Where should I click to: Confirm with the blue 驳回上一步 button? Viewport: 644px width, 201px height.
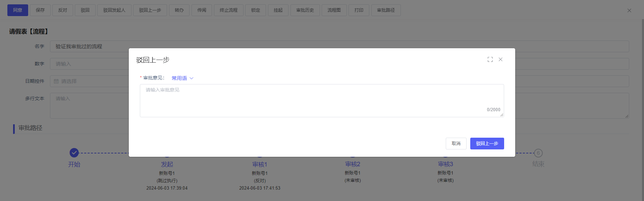point(487,143)
